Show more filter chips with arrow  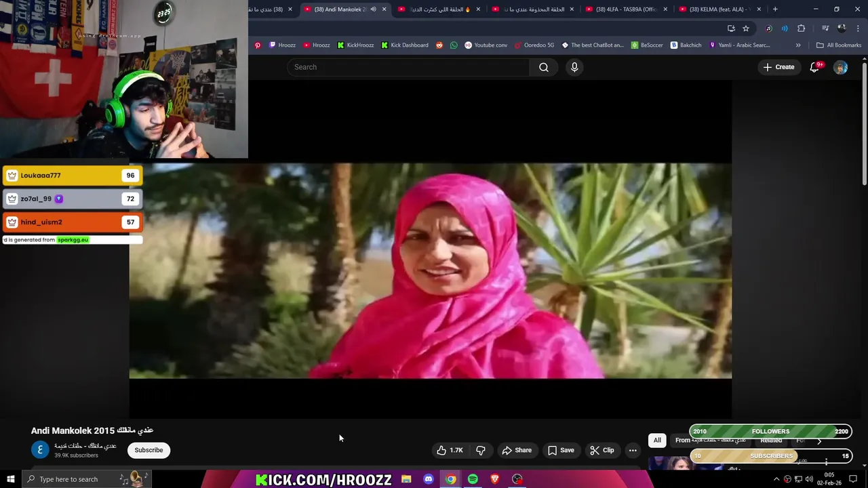pyautogui.click(x=819, y=441)
